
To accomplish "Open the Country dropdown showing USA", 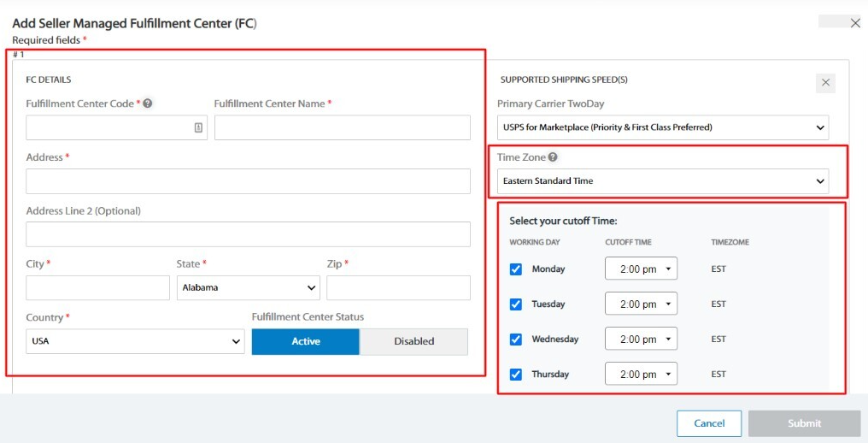I will 135,341.
